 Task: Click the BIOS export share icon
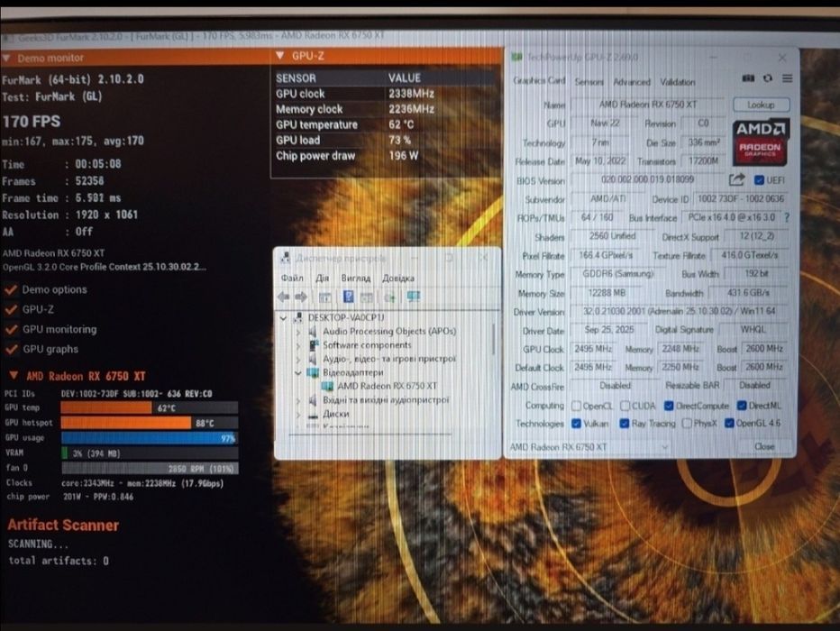[737, 180]
